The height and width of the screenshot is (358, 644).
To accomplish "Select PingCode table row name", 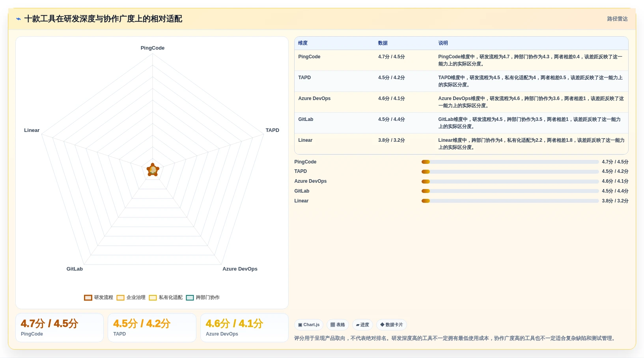I will [309, 57].
